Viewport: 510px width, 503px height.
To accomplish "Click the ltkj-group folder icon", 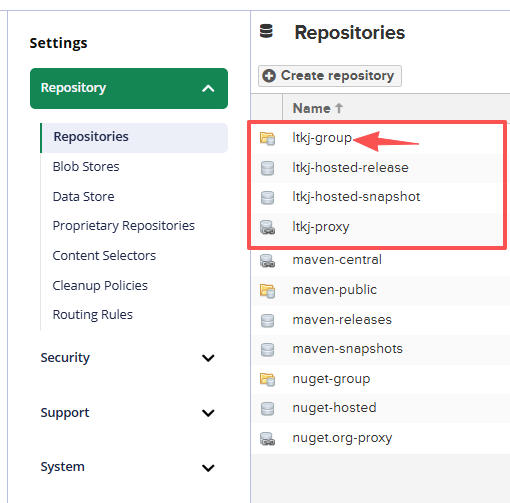I will [267, 138].
